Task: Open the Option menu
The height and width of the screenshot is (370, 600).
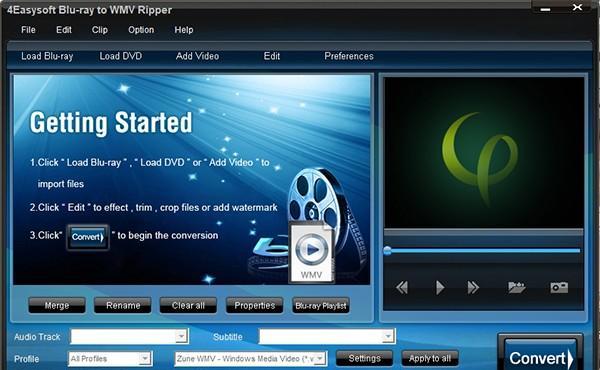Action: click(141, 30)
